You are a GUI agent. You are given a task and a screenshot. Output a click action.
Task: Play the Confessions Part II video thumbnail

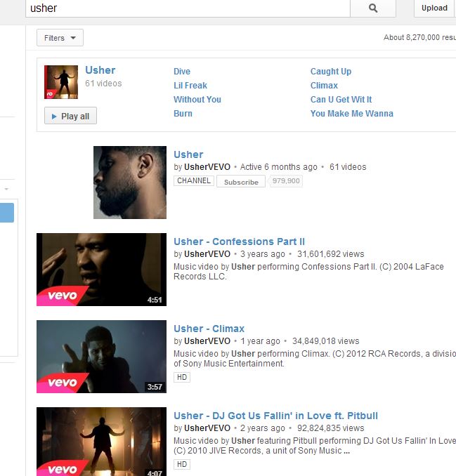click(x=101, y=270)
